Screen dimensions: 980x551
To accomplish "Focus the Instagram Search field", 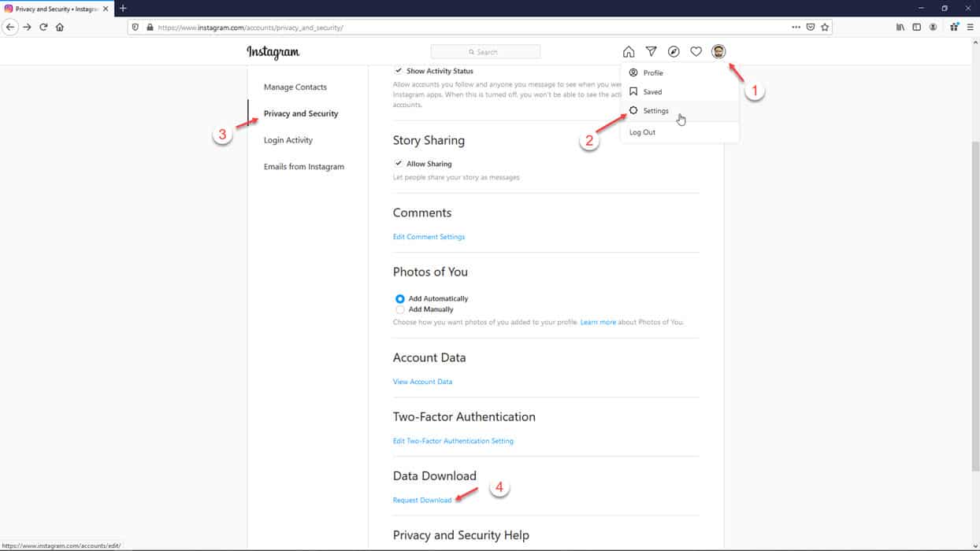I will (x=485, y=52).
